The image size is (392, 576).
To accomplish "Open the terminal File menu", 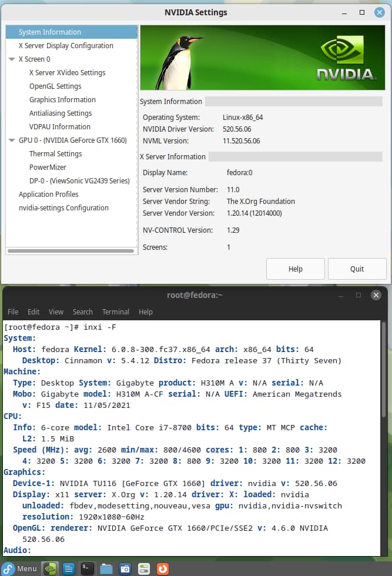I will pos(13,312).
